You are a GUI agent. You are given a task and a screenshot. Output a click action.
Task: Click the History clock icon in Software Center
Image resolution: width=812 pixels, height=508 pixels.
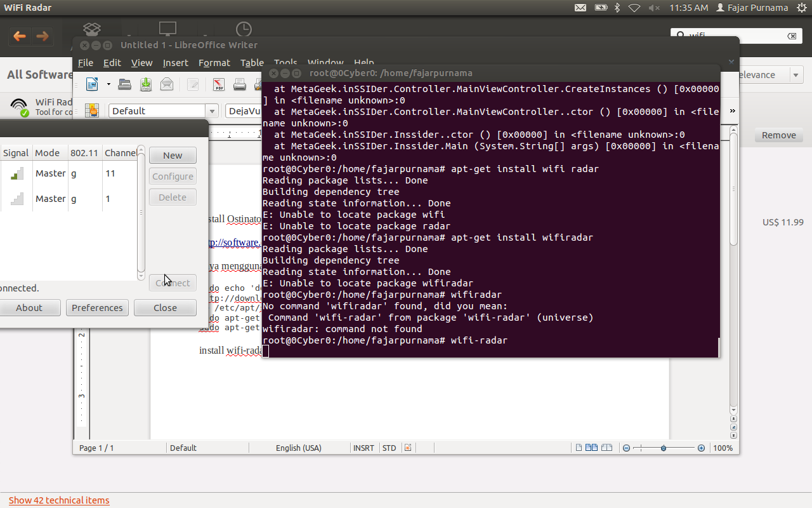point(244,29)
